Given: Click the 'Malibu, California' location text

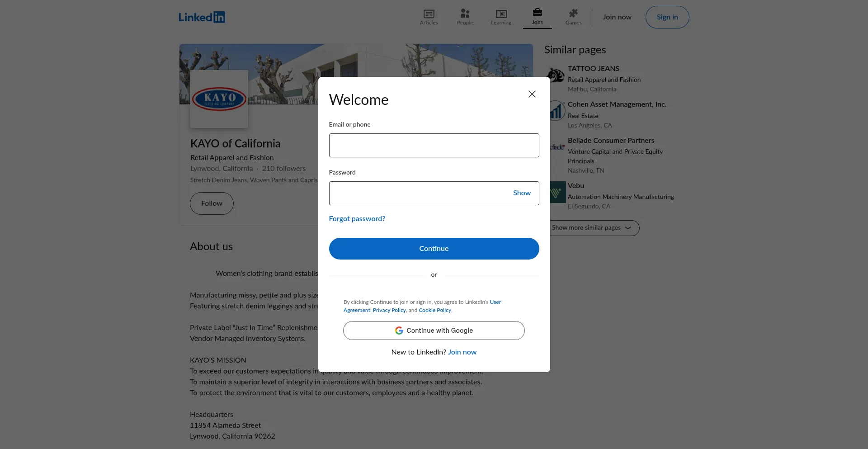Looking at the screenshot, I should point(592,90).
